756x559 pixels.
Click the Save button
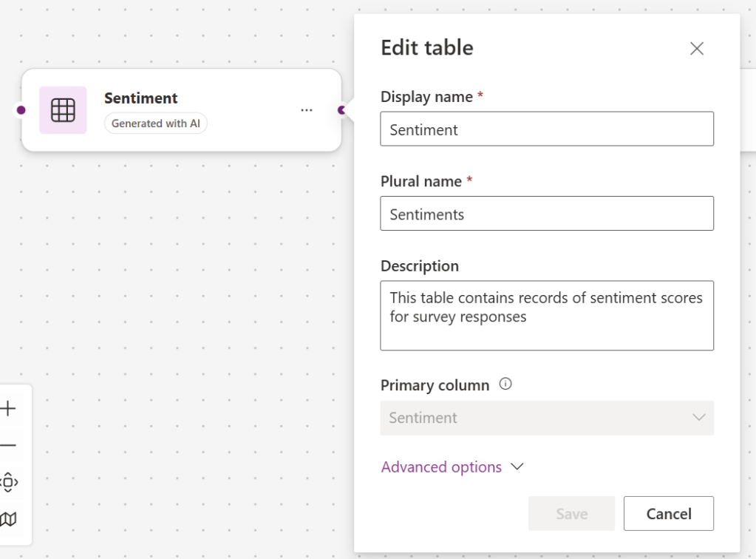point(571,513)
